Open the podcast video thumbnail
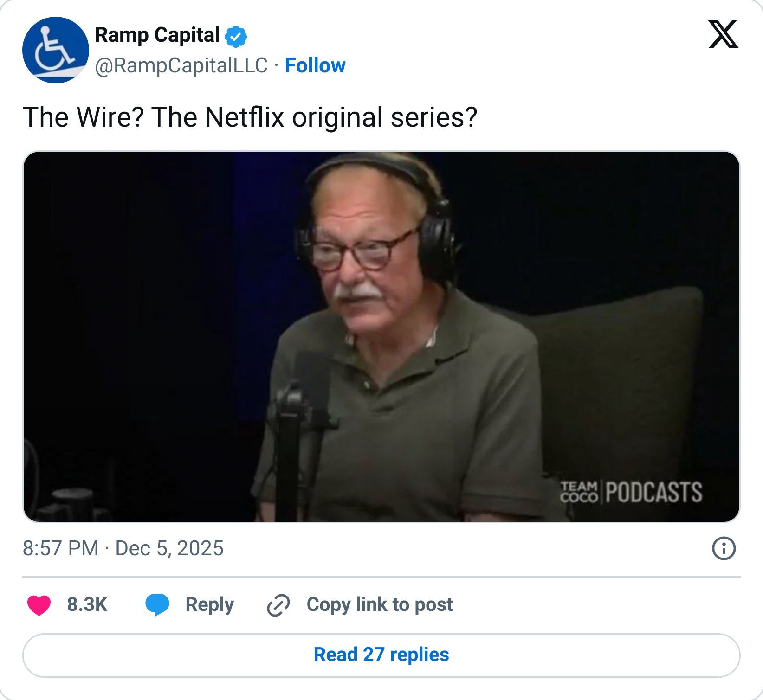The image size is (763, 700). [381, 336]
